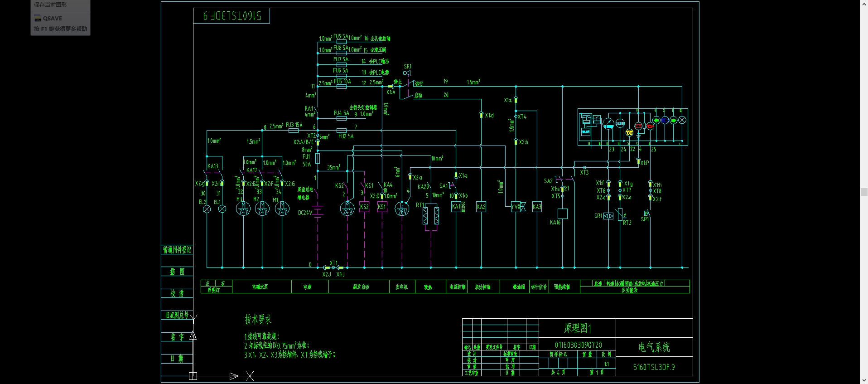868x384 pixels.
Task: Pick the tachometer gauge symbol in instrument panel
Action: pyautogui.click(x=608, y=123)
